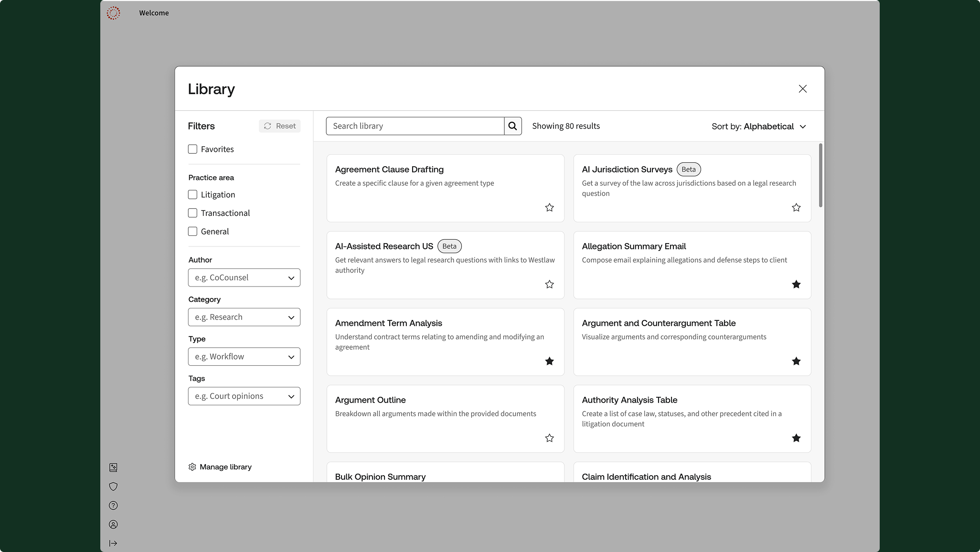
Task: Expand the Tags combo box
Action: tap(244, 396)
